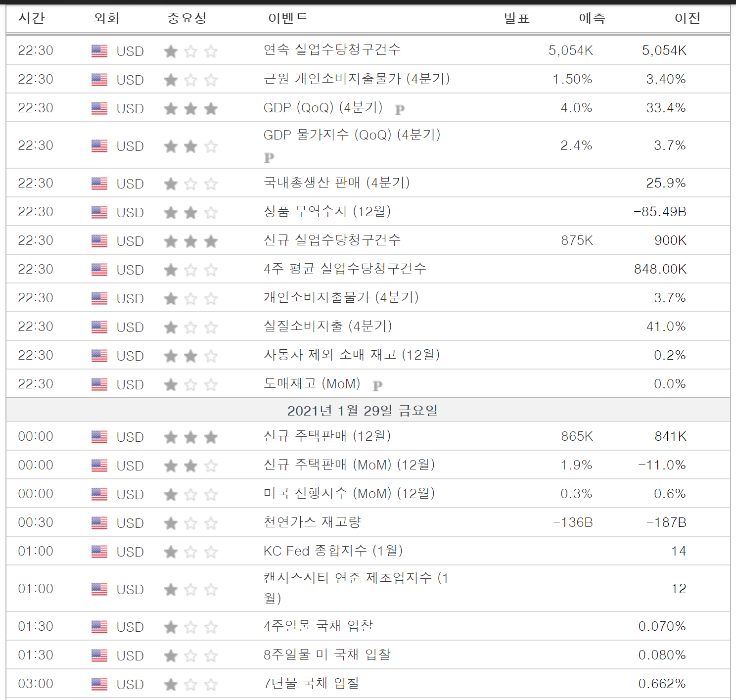This screenshot has width=736, height=700.
Task: Click the 중요성 column header
Action: click(187, 18)
